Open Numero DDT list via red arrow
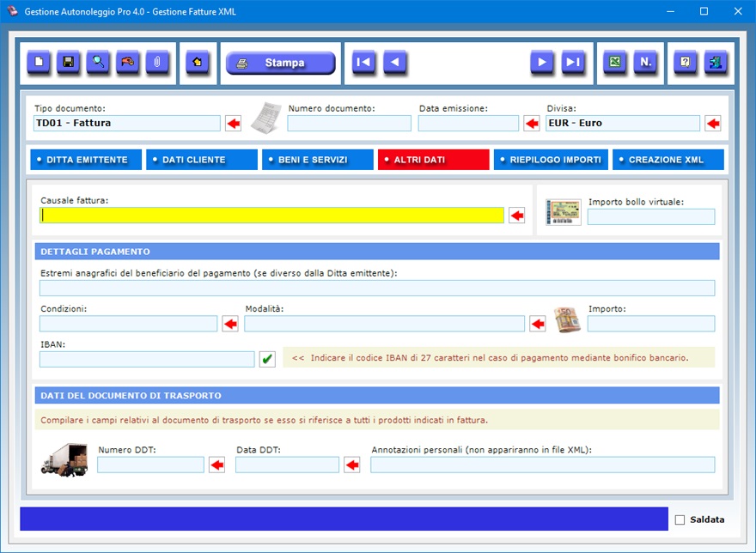The height and width of the screenshot is (553, 756). [217, 465]
